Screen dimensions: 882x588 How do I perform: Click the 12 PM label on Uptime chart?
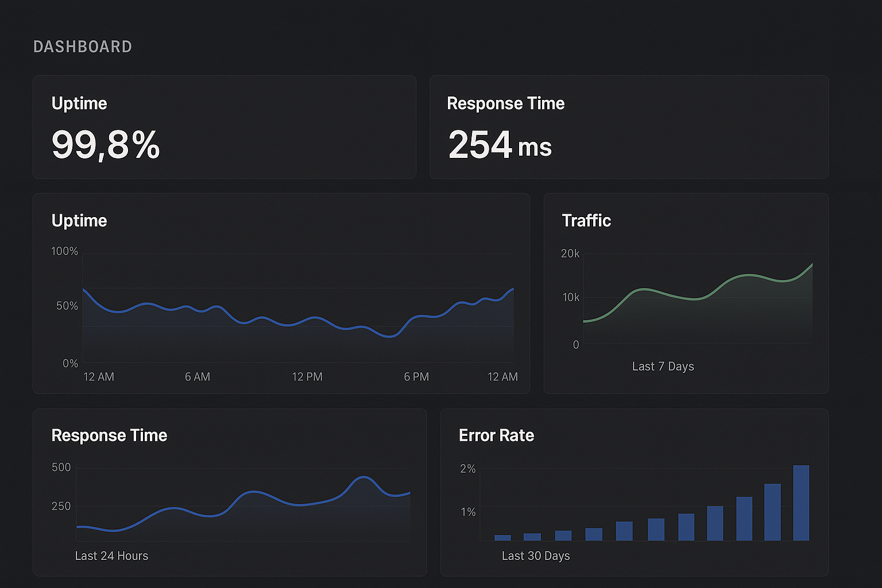pyautogui.click(x=307, y=377)
